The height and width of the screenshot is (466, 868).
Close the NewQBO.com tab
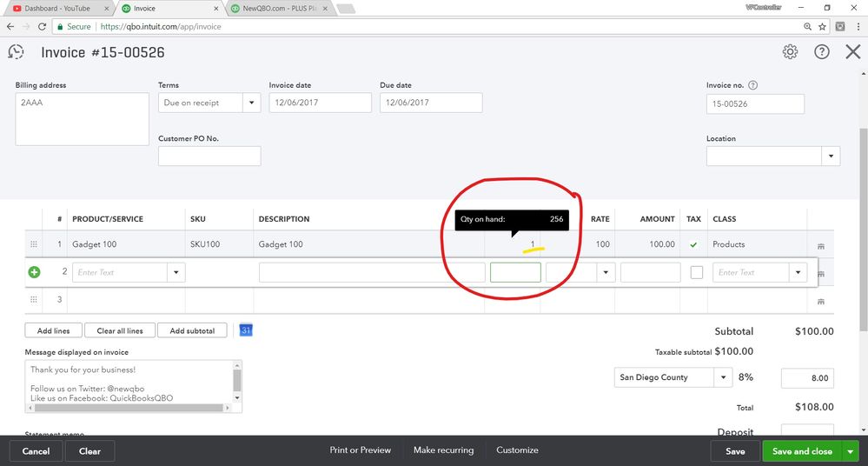tap(325, 9)
